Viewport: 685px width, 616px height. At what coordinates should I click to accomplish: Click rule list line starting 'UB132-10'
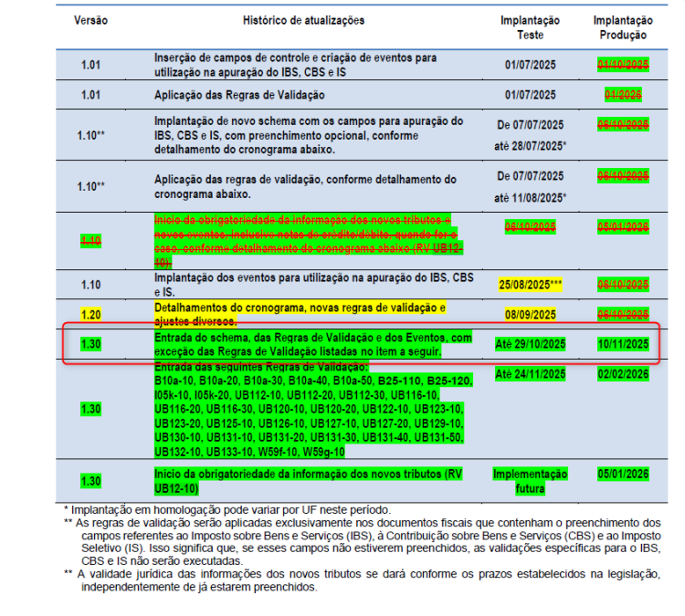[249, 452]
